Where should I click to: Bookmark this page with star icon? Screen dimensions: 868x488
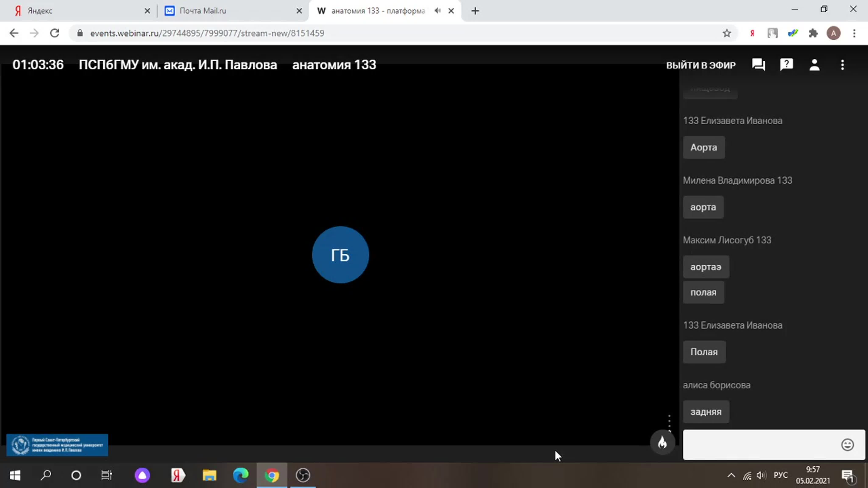click(727, 33)
